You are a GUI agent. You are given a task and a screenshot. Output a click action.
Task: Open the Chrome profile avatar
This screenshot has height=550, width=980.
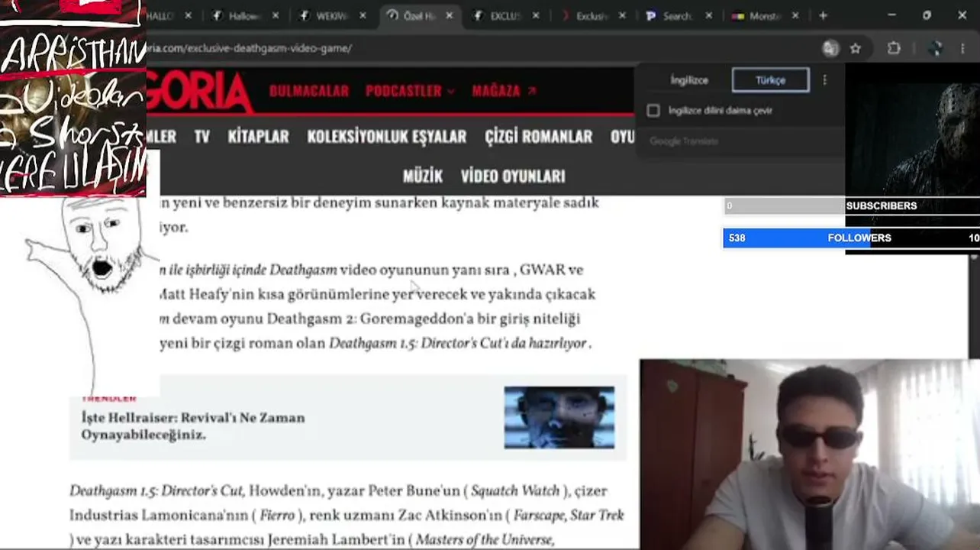click(935, 48)
